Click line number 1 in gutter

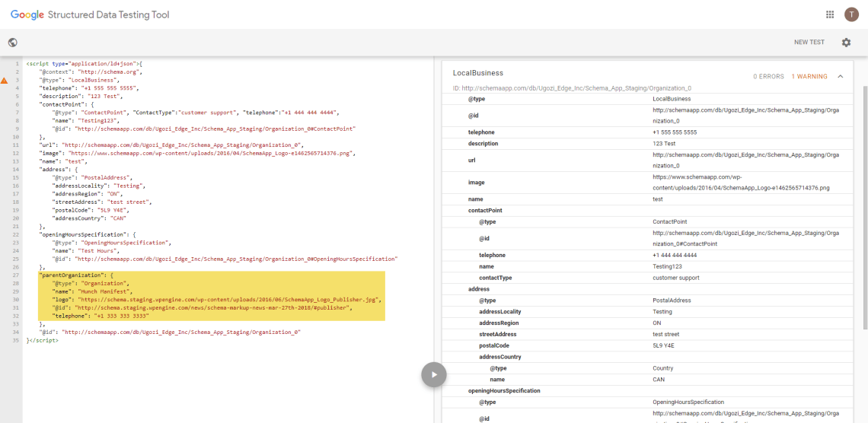(x=17, y=64)
